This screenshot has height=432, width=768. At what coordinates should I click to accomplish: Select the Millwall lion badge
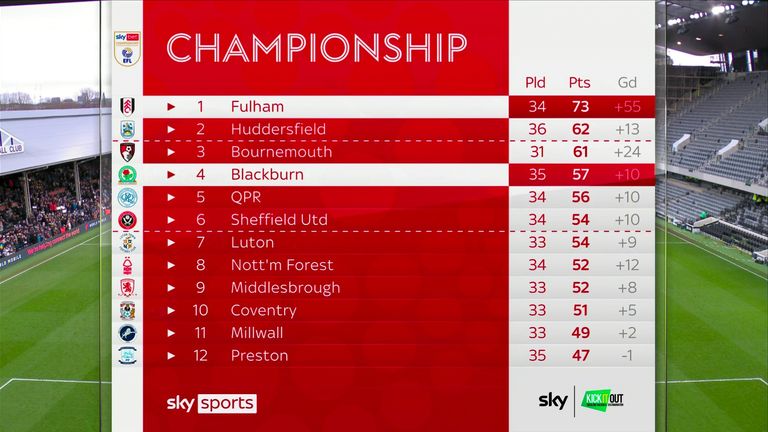coord(128,333)
